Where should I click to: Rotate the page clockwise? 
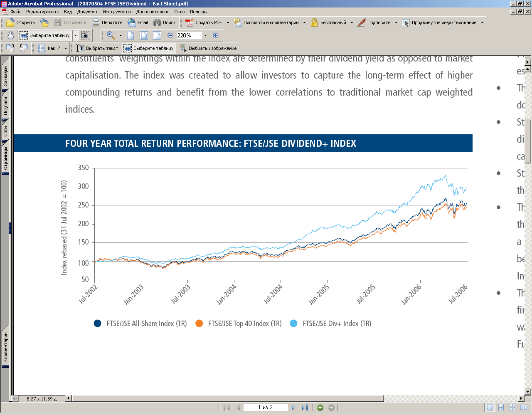(x=10, y=48)
